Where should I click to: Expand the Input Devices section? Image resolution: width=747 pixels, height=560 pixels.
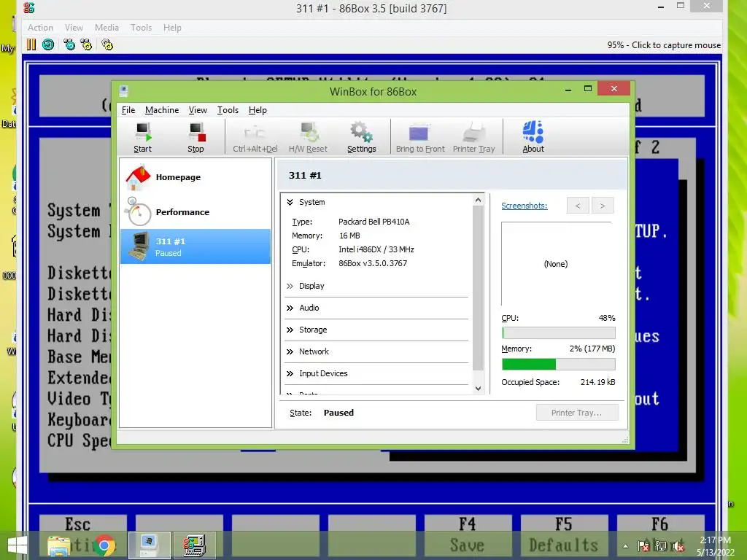click(x=290, y=374)
